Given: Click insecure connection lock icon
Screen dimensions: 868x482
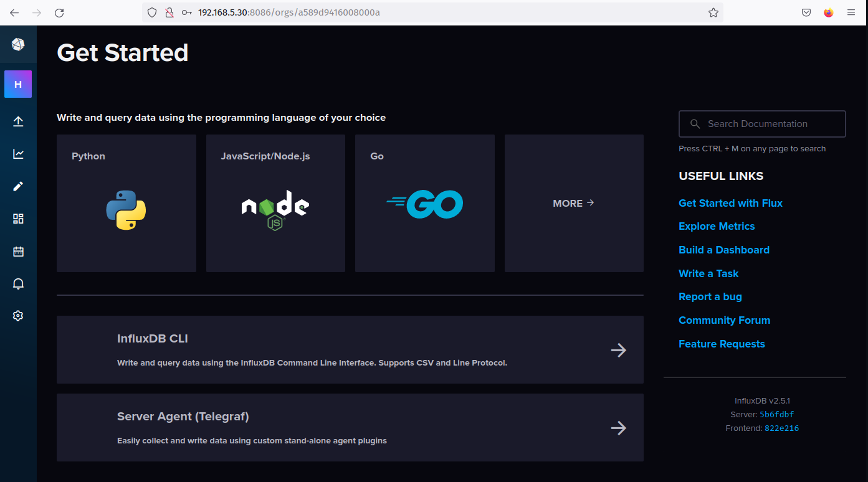Looking at the screenshot, I should [x=169, y=12].
